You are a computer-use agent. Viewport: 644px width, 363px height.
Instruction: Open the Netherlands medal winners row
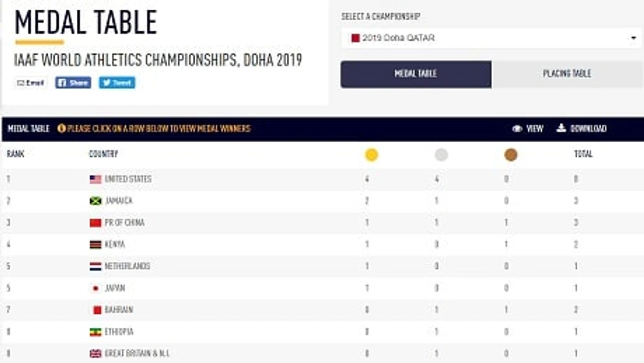click(x=127, y=266)
